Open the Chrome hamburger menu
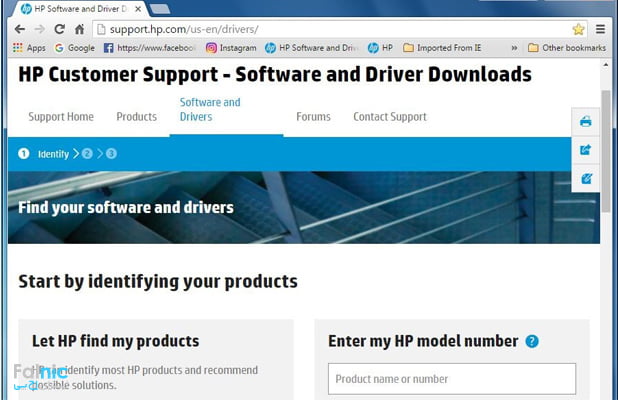618x400 pixels. tap(601, 29)
